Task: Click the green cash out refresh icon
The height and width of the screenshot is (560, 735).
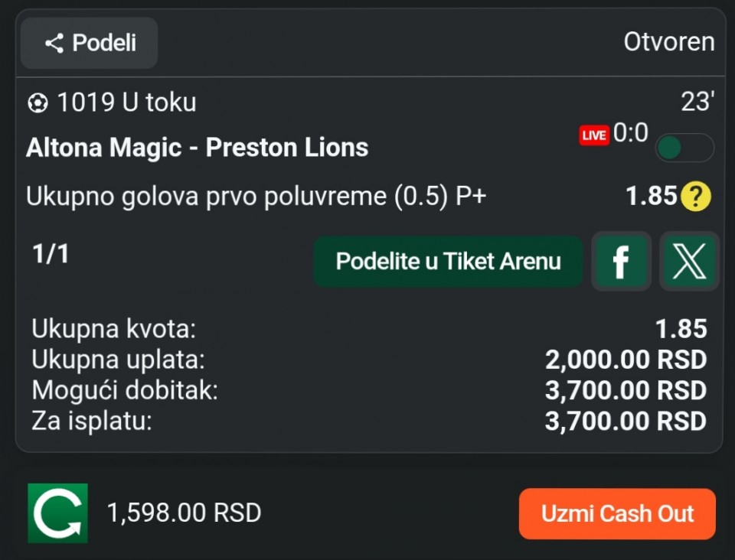Action: [x=57, y=513]
